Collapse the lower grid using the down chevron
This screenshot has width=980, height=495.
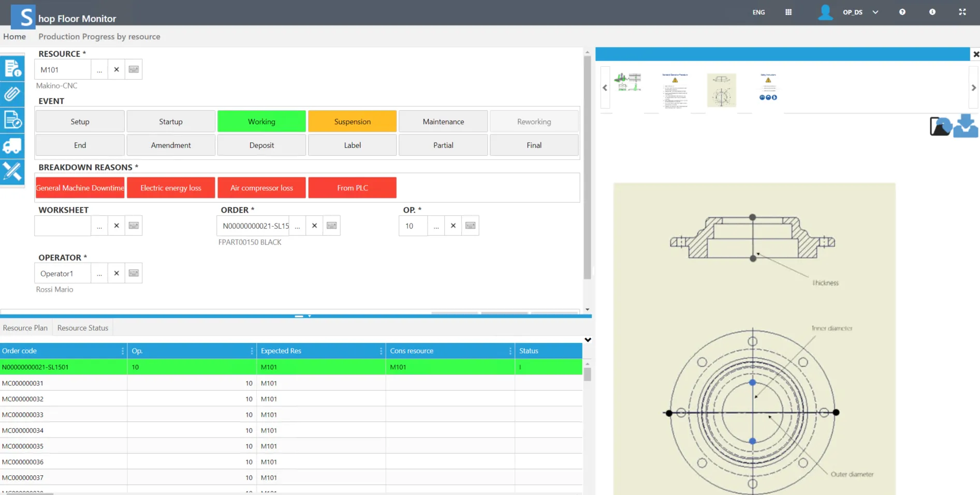tap(588, 340)
